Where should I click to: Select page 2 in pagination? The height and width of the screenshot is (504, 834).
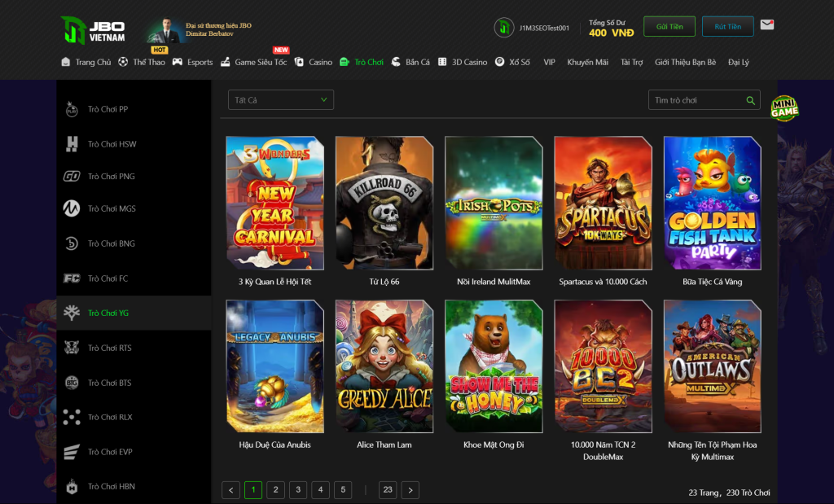click(275, 489)
